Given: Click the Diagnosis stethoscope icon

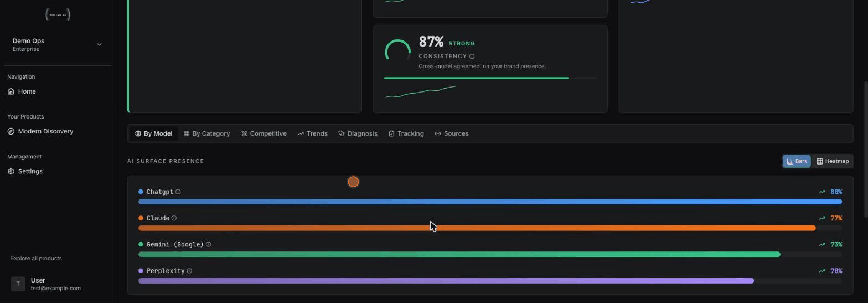Looking at the screenshot, I should click(342, 133).
